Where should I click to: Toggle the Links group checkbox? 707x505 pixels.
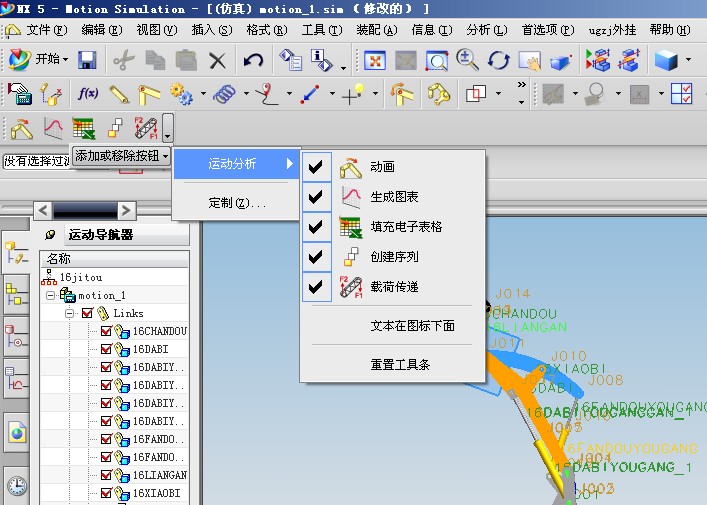pyautogui.click(x=87, y=313)
